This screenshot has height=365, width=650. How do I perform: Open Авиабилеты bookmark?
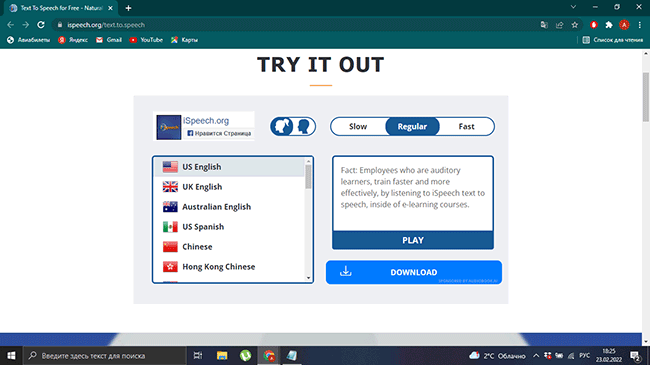[28, 40]
